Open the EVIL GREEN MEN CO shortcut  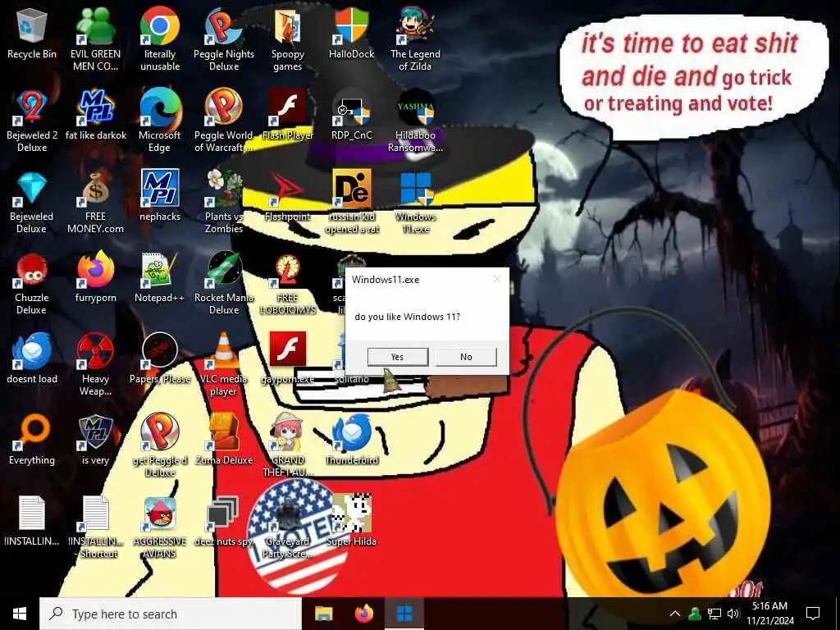pyautogui.click(x=95, y=39)
